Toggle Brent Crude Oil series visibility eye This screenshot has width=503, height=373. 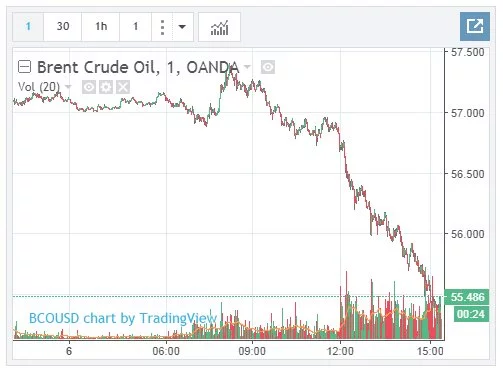(x=268, y=67)
